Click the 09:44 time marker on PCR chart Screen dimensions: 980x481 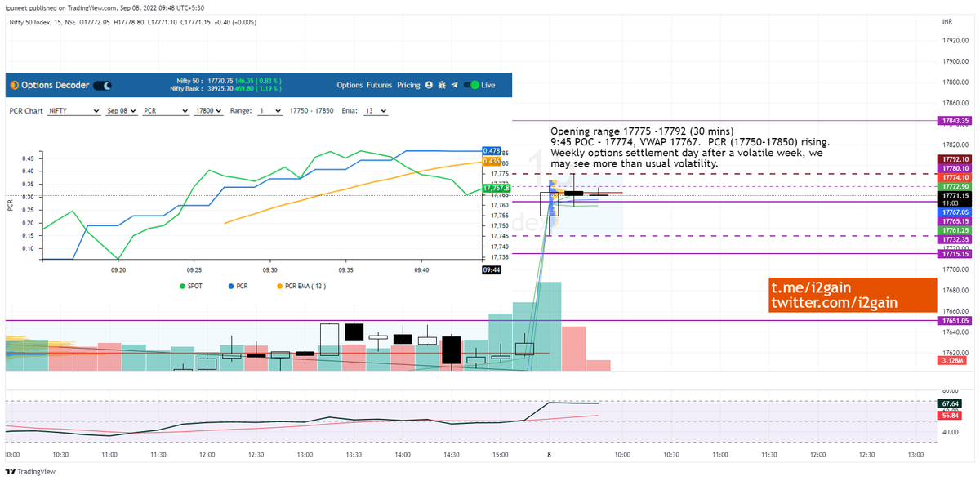pos(492,269)
